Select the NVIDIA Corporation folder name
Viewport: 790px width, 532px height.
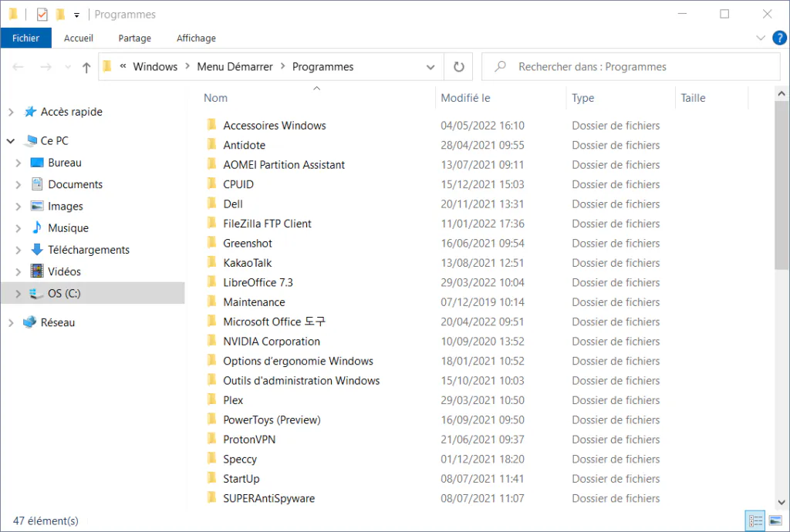click(272, 342)
